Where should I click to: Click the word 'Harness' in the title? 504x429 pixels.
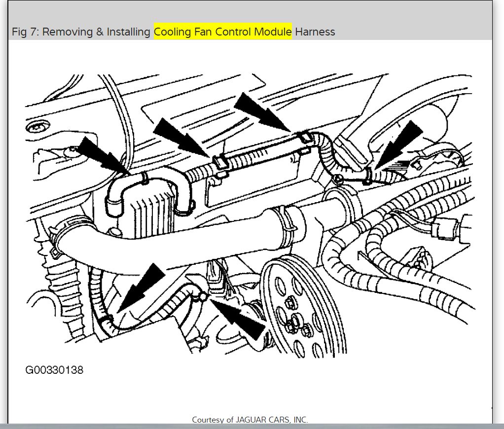coord(315,32)
